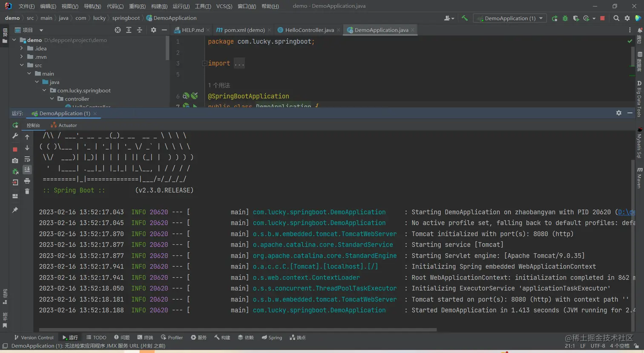
Task: Click the hammer Build Project icon
Action: 465,18
